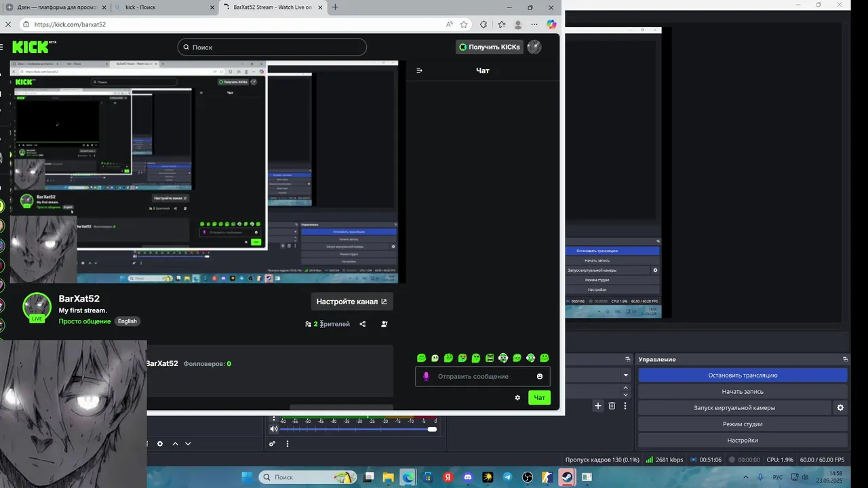The image size is (868, 488).
Task: Switch to the kick - Поиск tab
Action: pyautogui.click(x=161, y=7)
